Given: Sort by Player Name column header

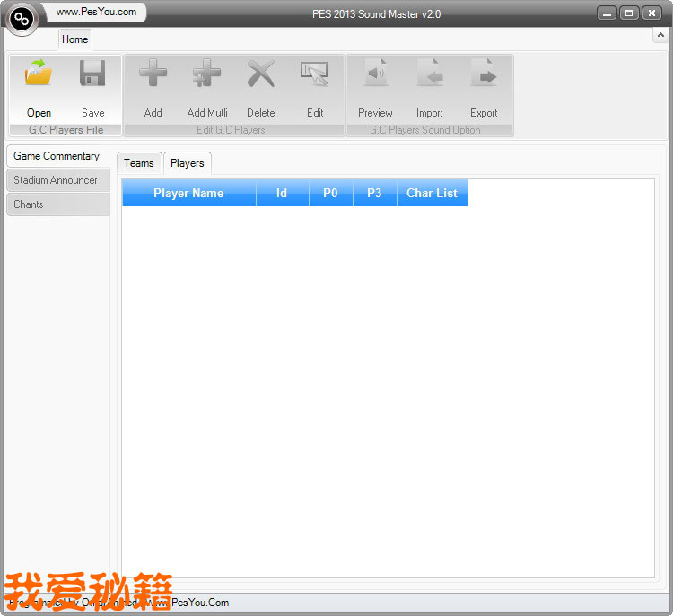Looking at the screenshot, I should coord(188,193).
